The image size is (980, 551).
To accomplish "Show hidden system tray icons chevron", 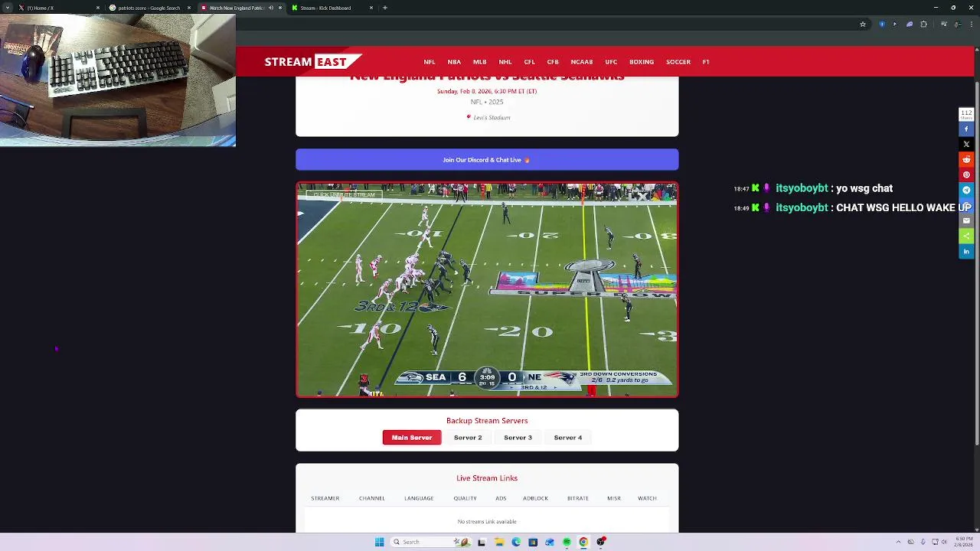I will coord(899,542).
